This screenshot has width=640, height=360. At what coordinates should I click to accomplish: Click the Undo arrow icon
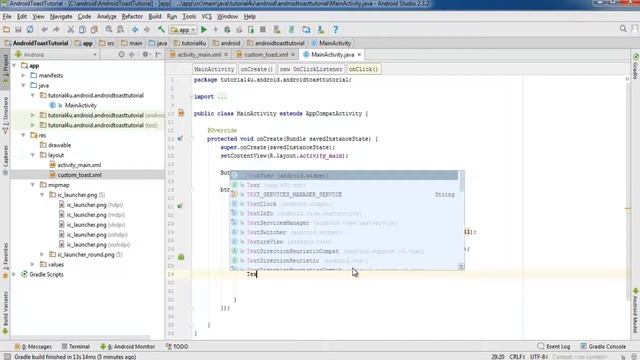44,29
